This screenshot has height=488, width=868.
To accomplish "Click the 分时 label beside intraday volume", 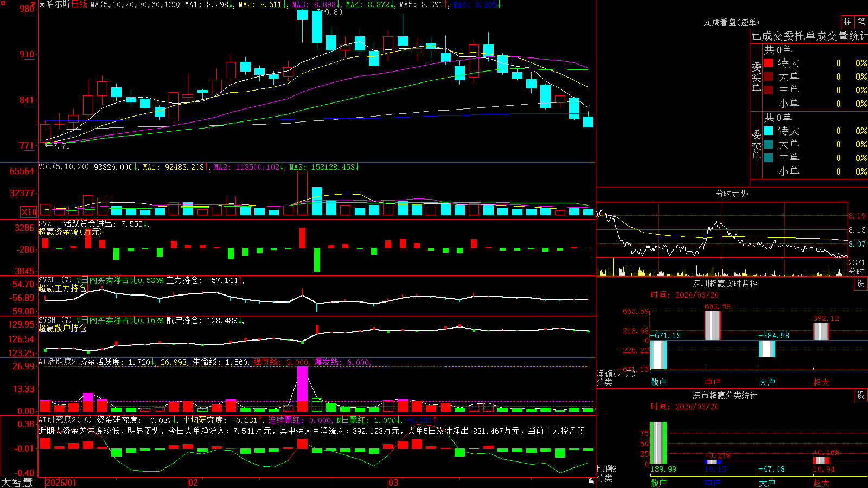I will coord(857,271).
